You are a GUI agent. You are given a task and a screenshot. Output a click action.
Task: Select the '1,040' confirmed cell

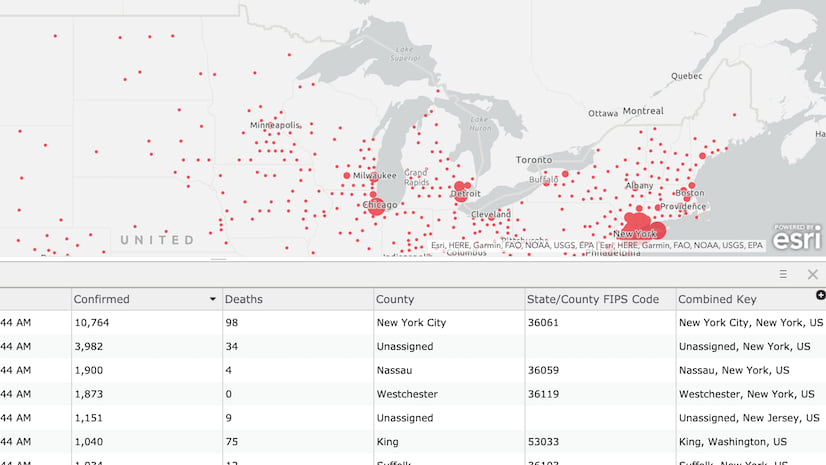tap(146, 441)
